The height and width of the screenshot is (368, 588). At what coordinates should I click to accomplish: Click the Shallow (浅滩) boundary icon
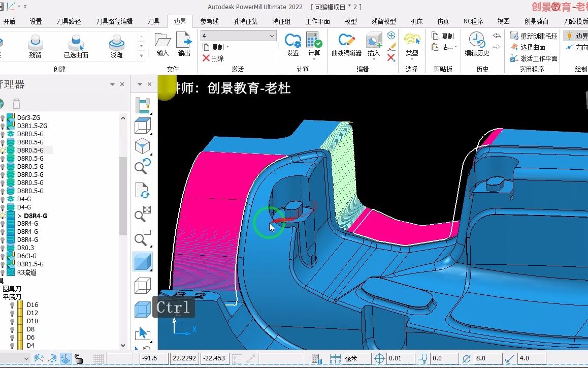coord(117,42)
